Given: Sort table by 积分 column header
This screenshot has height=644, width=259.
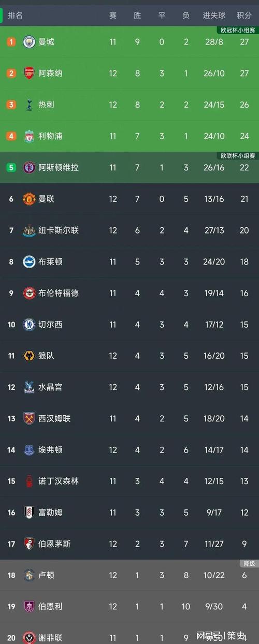Looking at the screenshot, I should [x=244, y=16].
